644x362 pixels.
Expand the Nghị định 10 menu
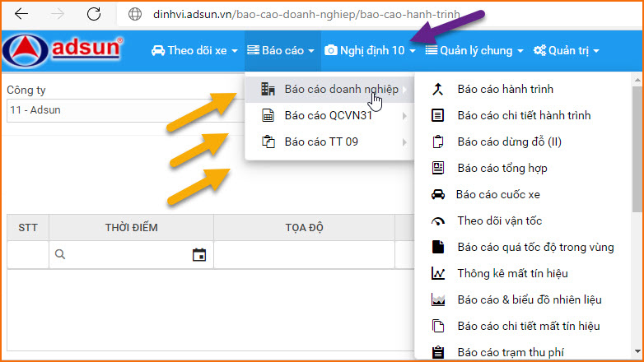pos(370,50)
